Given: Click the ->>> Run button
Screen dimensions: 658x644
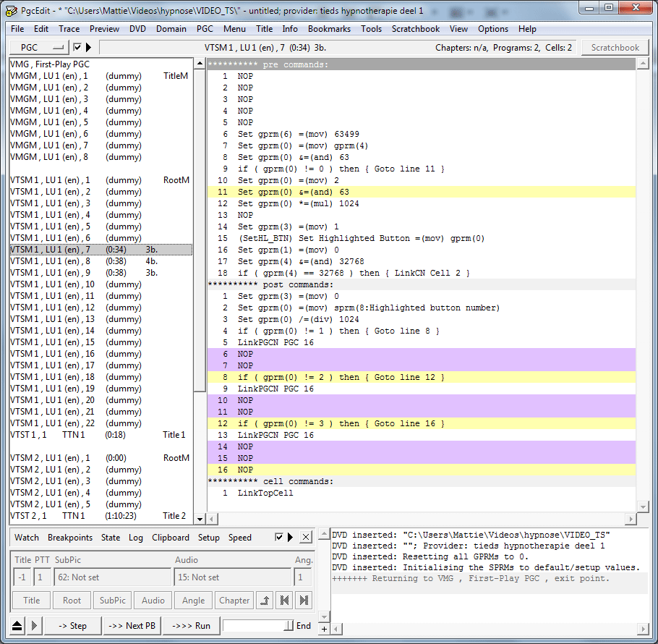Looking at the screenshot, I should (192, 626).
